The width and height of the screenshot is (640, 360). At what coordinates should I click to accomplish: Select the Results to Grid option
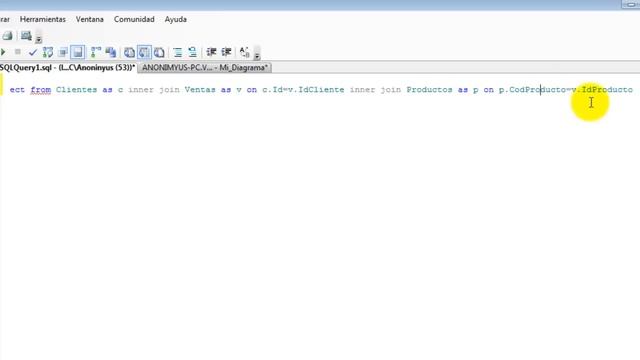[144, 52]
